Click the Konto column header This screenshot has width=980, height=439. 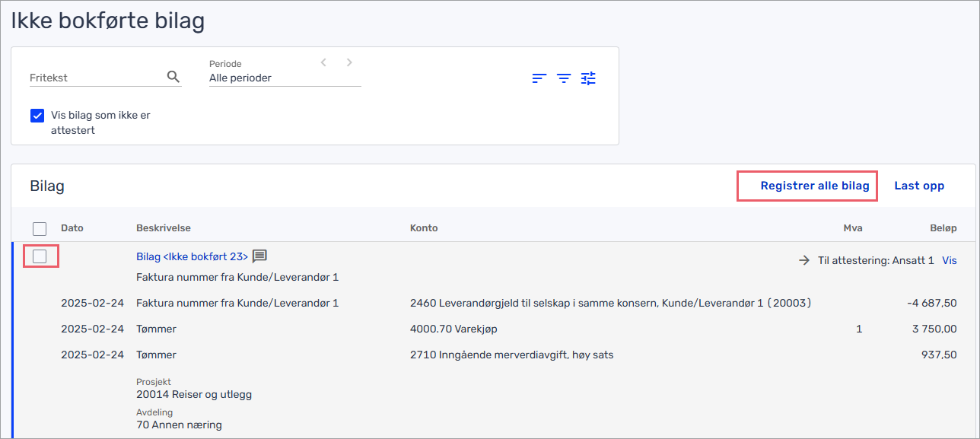(x=424, y=228)
